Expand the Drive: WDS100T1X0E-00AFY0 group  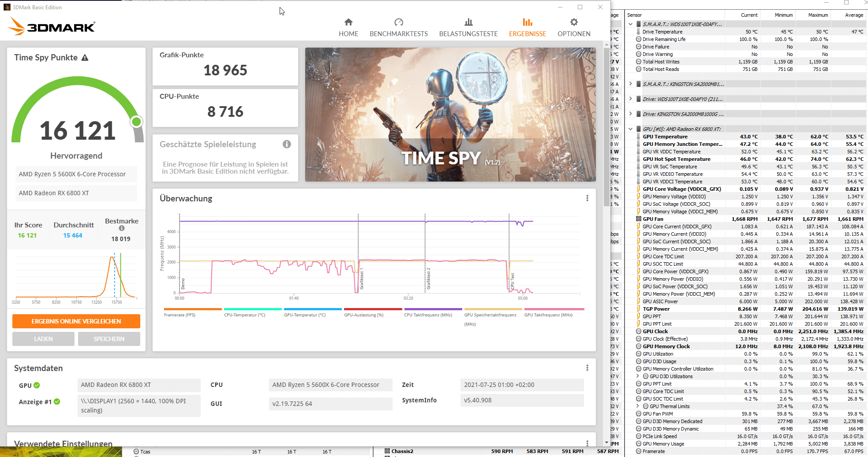tap(630, 99)
